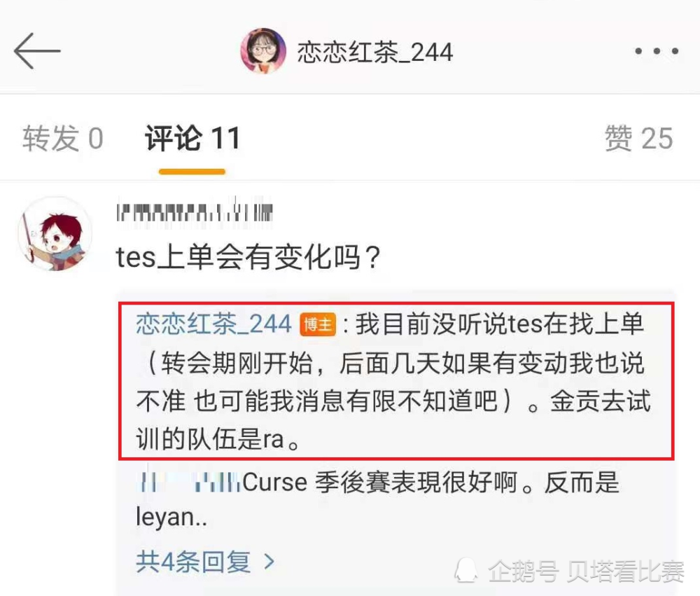Switch to the 赞 25 tab
Viewport: 700px width, 596px height.
(x=639, y=138)
